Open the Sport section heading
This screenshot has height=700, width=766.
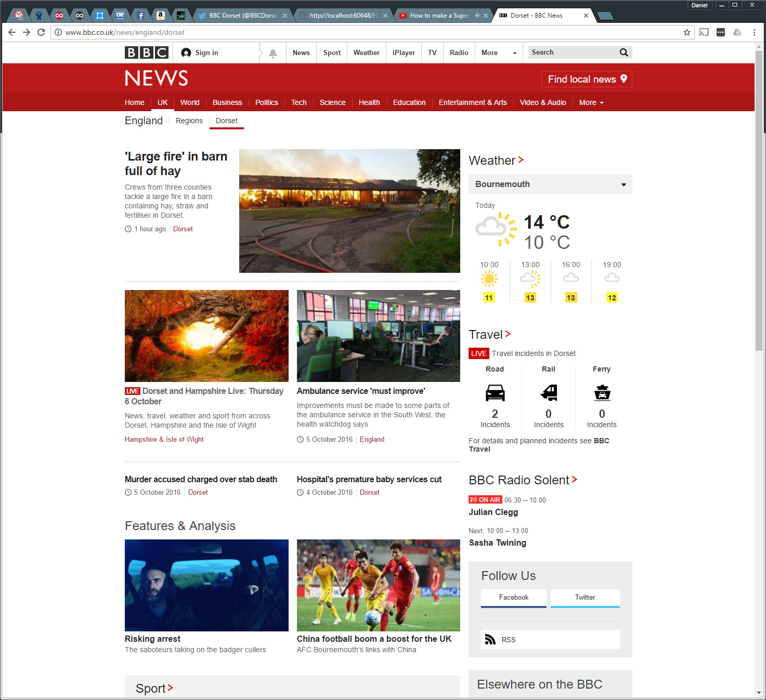(154, 689)
